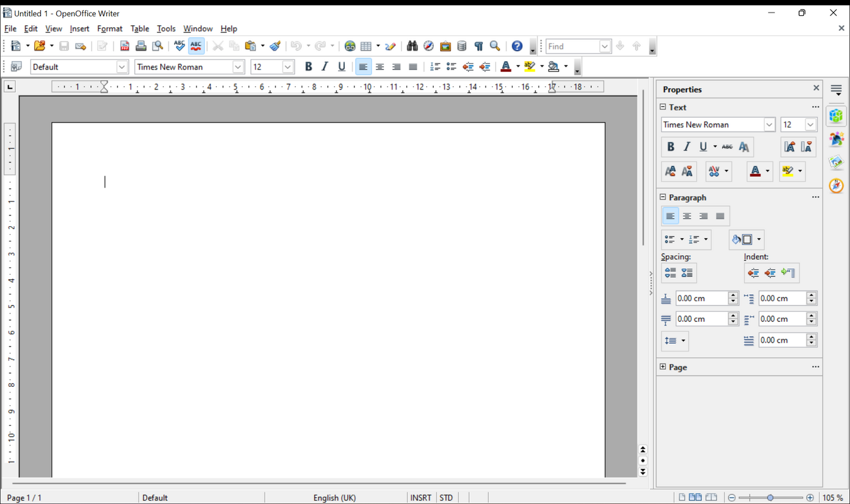
Task: Open the Insert menu
Action: coord(79,28)
